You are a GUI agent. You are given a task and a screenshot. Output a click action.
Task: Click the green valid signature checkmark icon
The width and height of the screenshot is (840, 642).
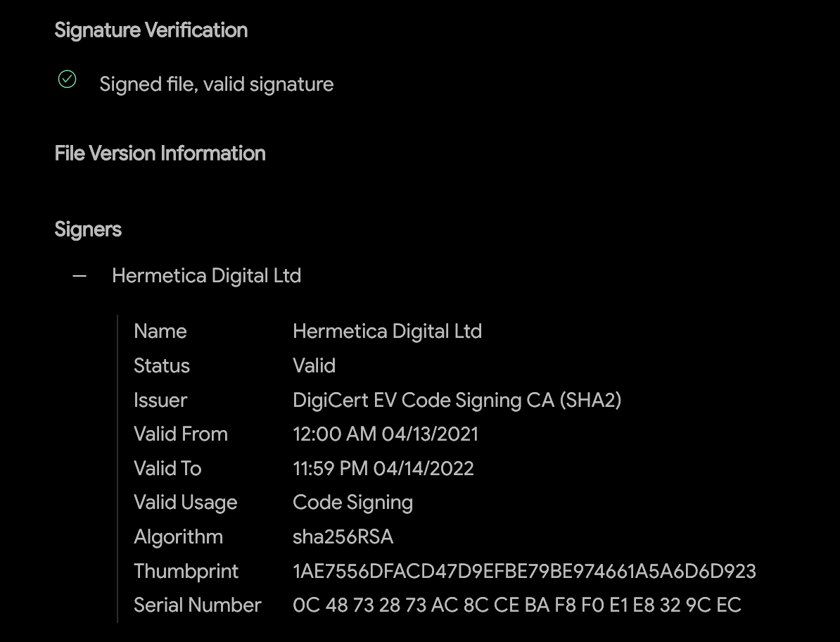click(67, 80)
